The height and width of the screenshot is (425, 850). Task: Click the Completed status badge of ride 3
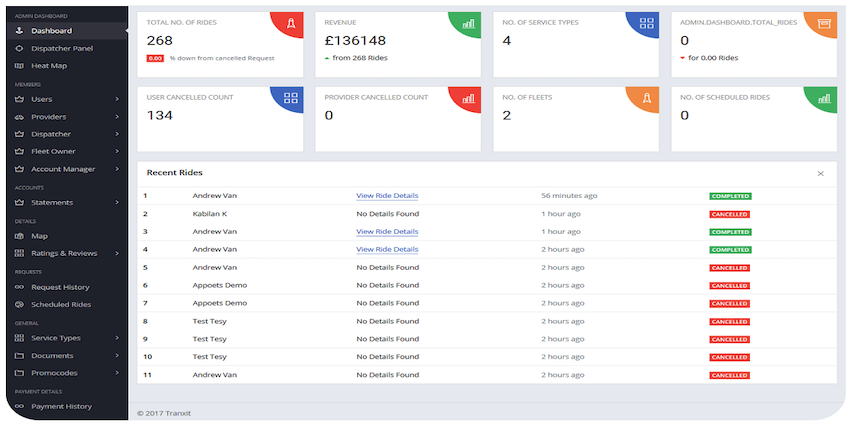pos(730,232)
